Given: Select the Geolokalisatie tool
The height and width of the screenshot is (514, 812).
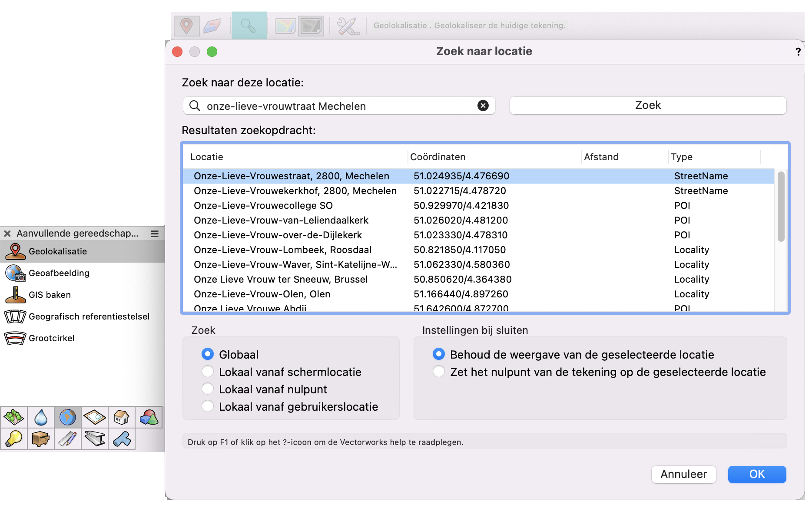Looking at the screenshot, I should (83, 251).
